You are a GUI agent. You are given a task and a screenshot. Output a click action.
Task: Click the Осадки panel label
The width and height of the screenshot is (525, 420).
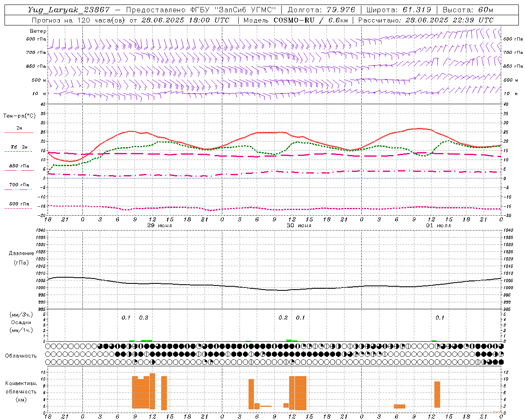coord(21,322)
